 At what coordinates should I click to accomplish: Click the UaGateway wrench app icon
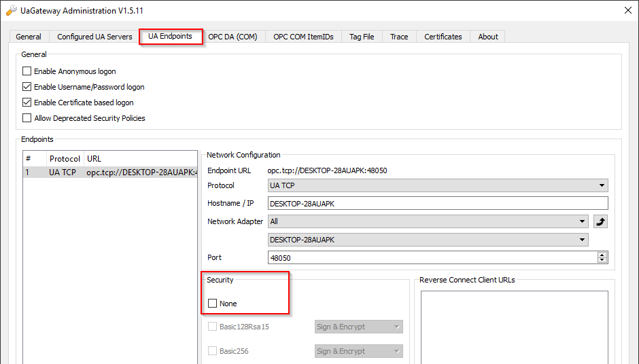[x=12, y=11]
